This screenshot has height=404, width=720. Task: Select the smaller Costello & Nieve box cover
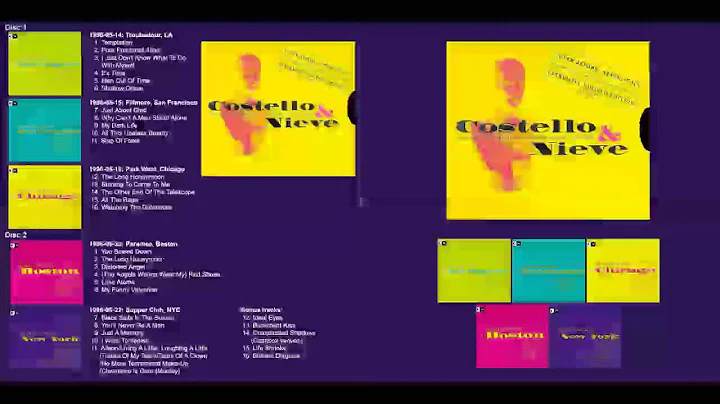click(278, 109)
